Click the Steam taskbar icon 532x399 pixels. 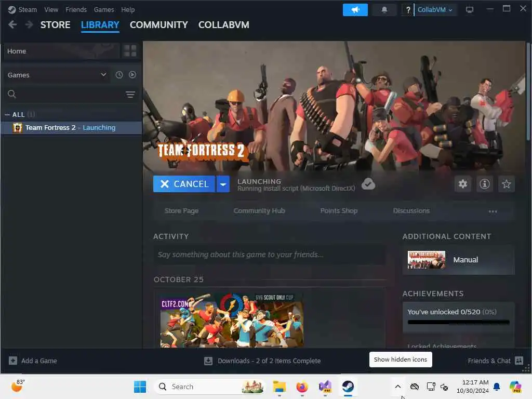tap(348, 387)
